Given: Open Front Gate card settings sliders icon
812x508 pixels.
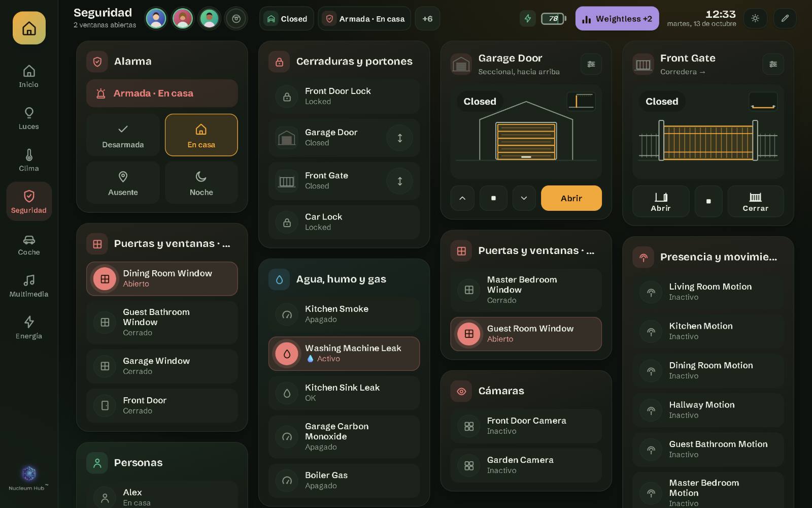Looking at the screenshot, I should (773, 64).
